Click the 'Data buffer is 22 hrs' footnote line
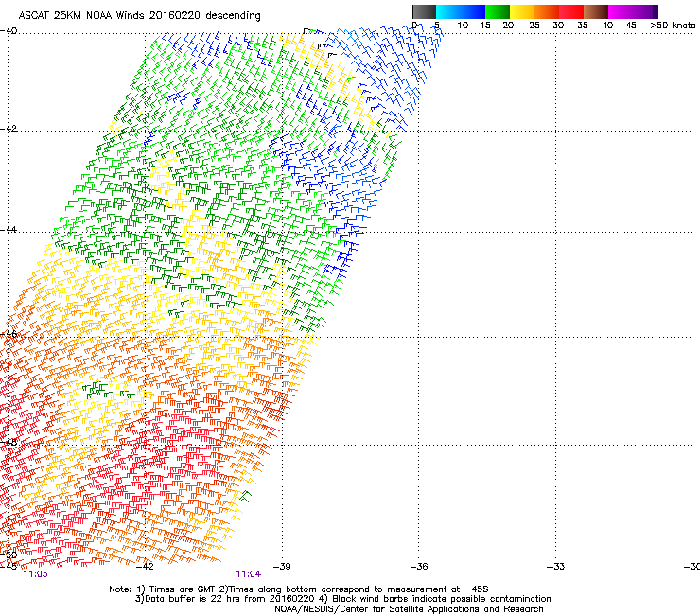 [x=342, y=599]
